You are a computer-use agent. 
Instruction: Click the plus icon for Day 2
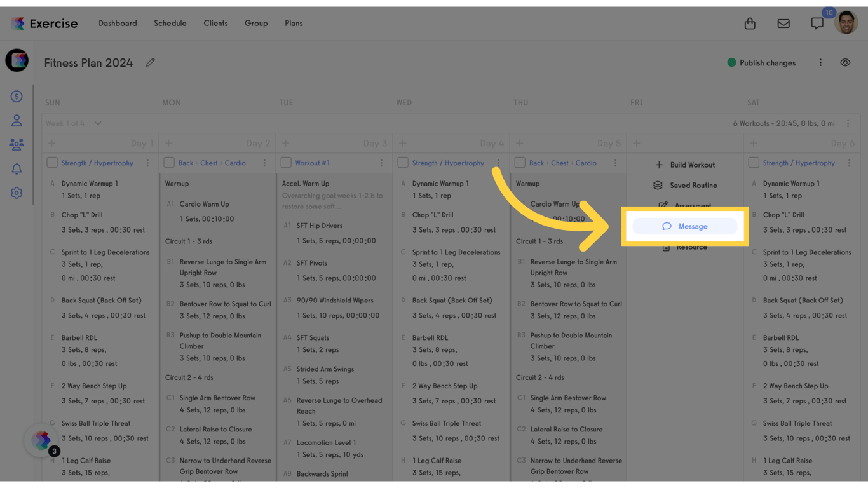tap(169, 143)
